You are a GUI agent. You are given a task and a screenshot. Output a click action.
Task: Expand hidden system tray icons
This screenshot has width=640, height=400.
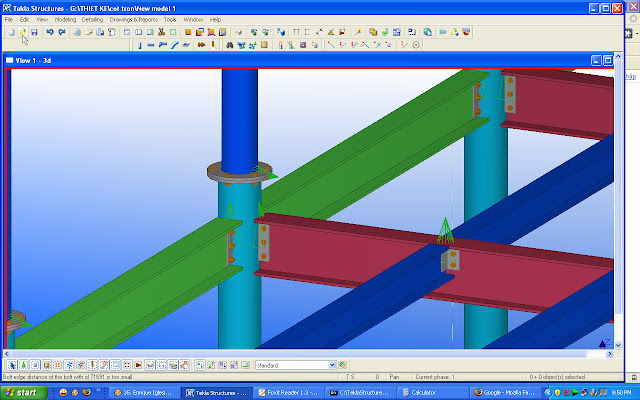[547, 393]
